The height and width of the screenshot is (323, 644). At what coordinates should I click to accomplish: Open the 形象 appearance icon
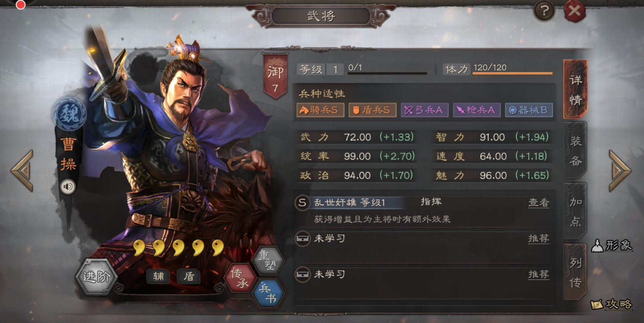click(612, 245)
